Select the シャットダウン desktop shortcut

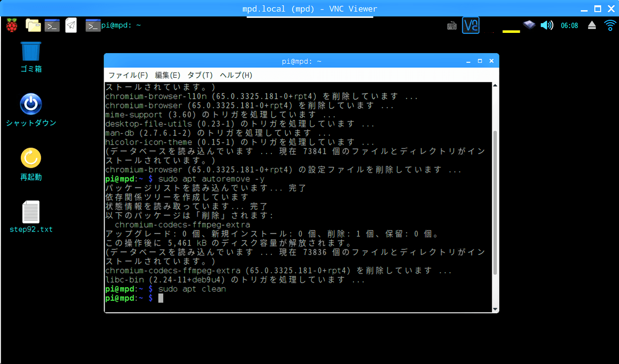(x=31, y=105)
